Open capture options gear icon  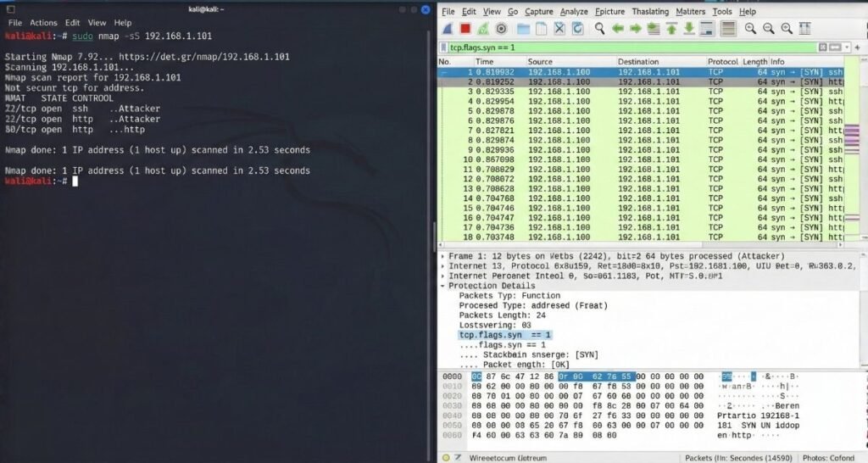(501, 29)
